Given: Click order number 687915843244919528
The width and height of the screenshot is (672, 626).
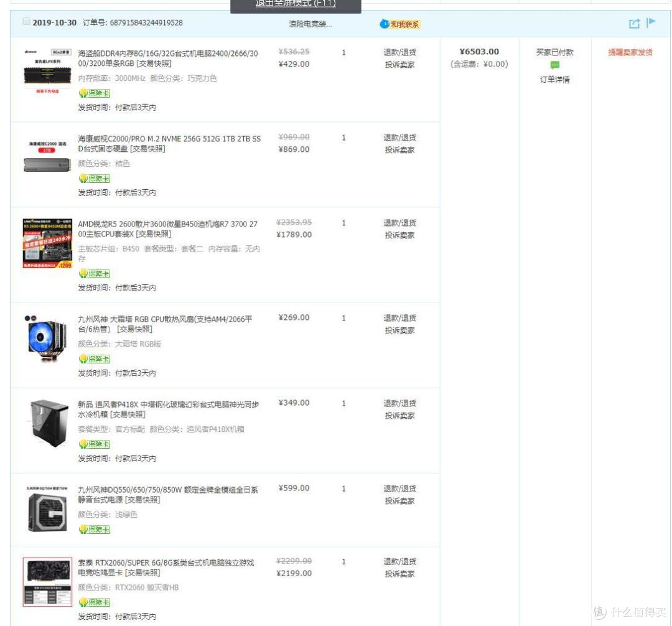Looking at the screenshot, I should point(146,22).
